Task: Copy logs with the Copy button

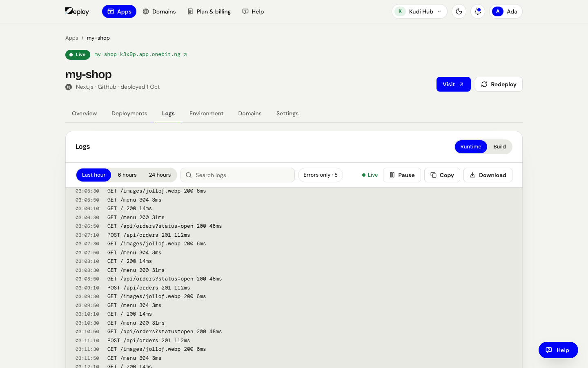Action: 442,175
